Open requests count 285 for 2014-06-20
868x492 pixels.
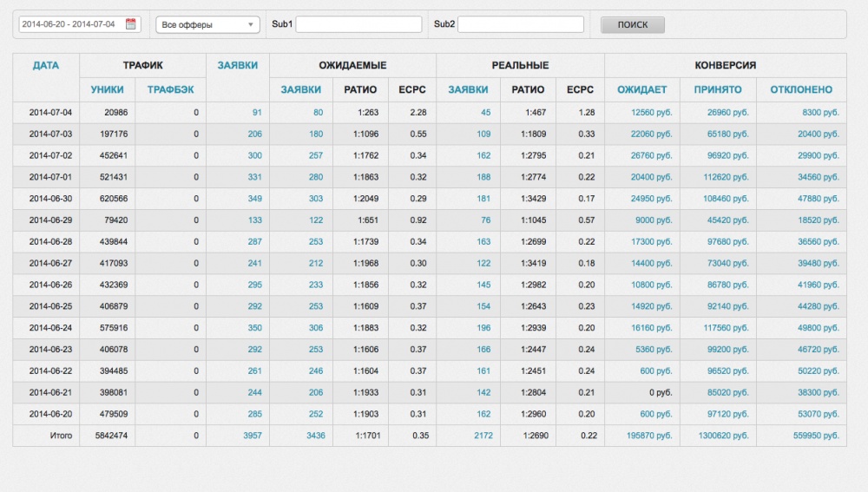click(x=254, y=414)
